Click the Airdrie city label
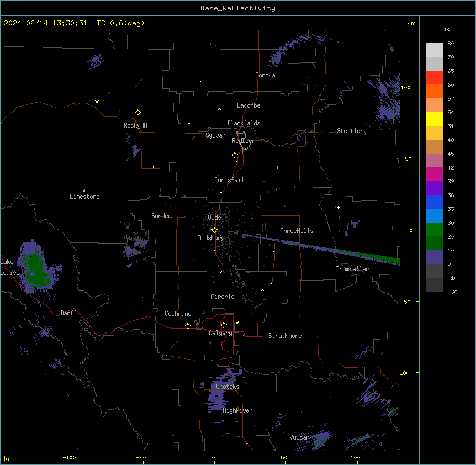The image size is (476, 465). click(x=223, y=297)
